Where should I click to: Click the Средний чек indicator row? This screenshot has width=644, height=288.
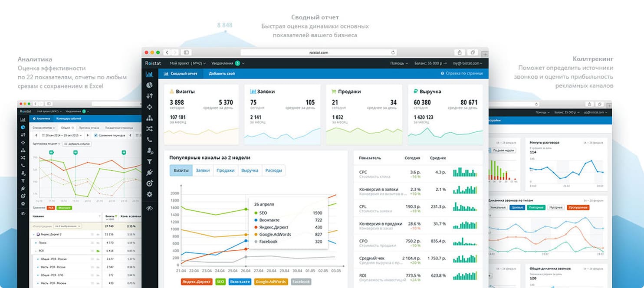[418, 260]
